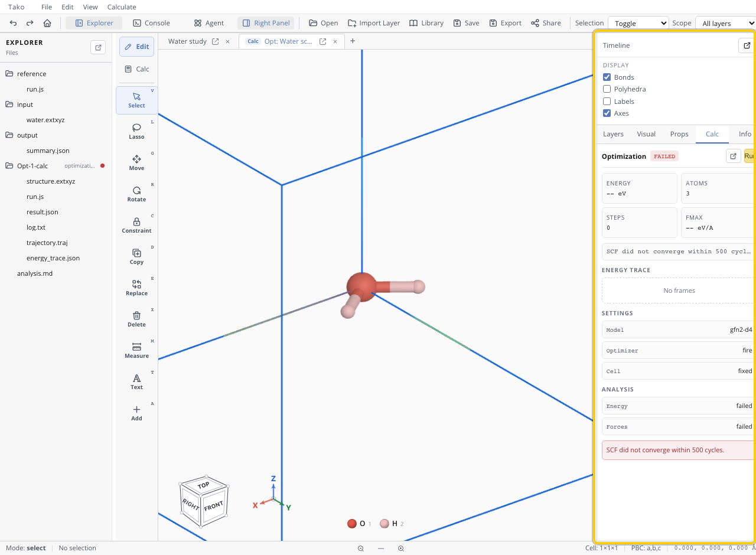Screen dimensions: 756x555
Task: Switch to the Props tab
Action: (x=679, y=134)
